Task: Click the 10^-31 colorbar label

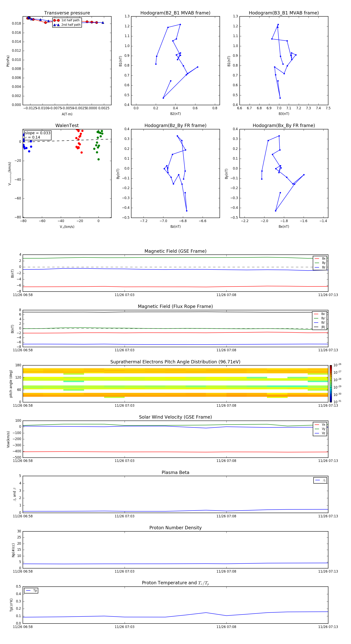Action: (x=337, y=402)
